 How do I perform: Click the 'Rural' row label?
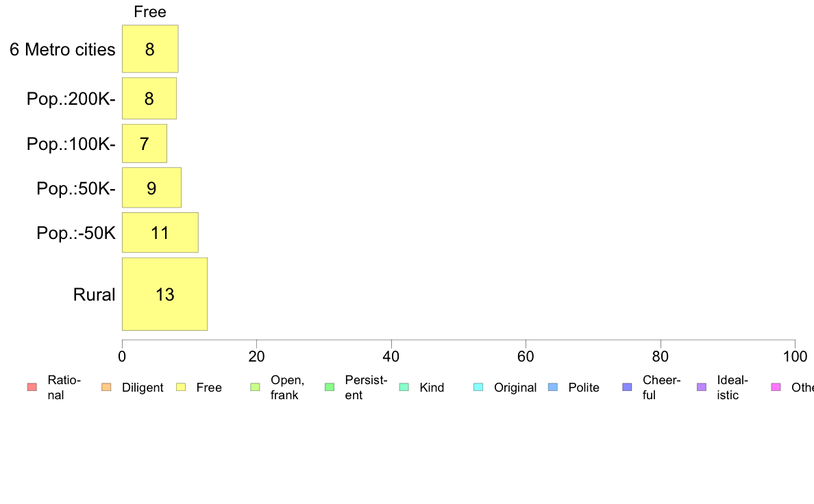pos(94,295)
